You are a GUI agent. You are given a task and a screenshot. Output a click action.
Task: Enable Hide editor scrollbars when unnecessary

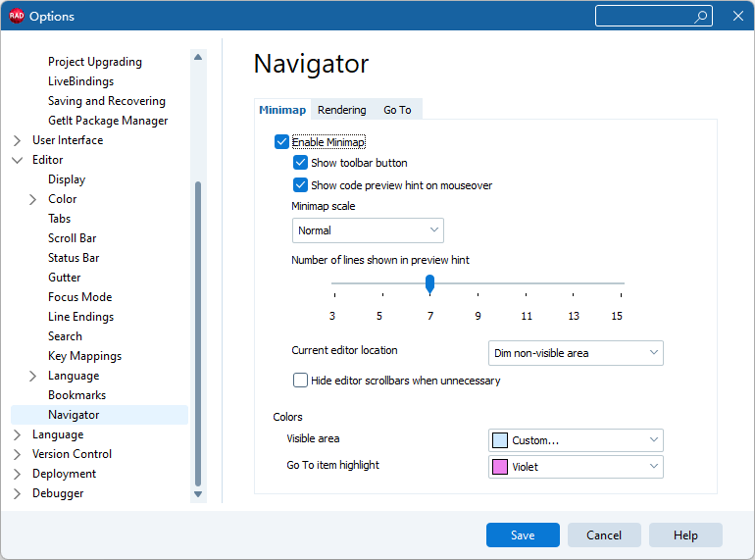pos(300,381)
